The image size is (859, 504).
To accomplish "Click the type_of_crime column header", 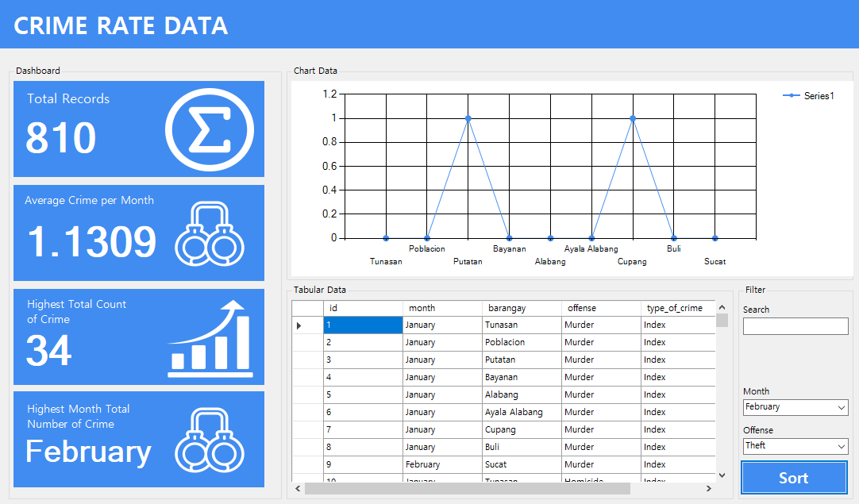I will pos(678,308).
